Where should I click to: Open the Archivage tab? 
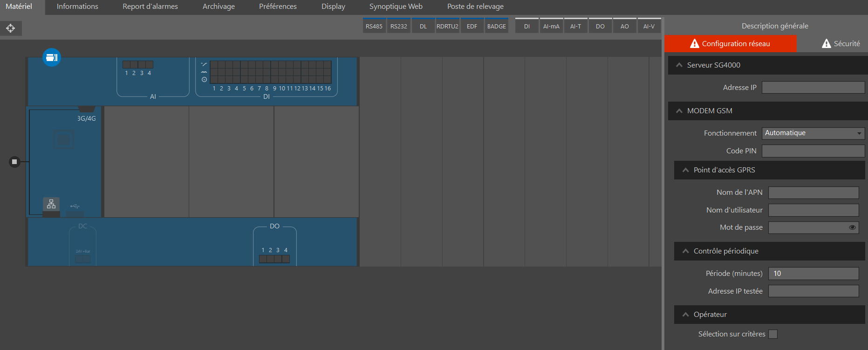click(219, 7)
